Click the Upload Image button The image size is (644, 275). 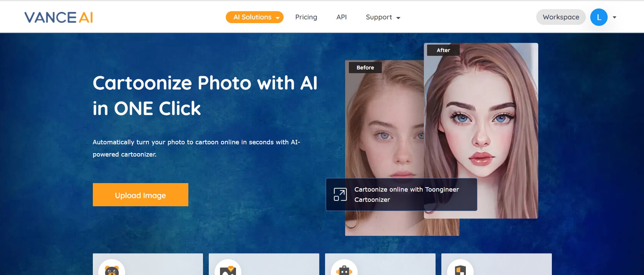point(140,195)
